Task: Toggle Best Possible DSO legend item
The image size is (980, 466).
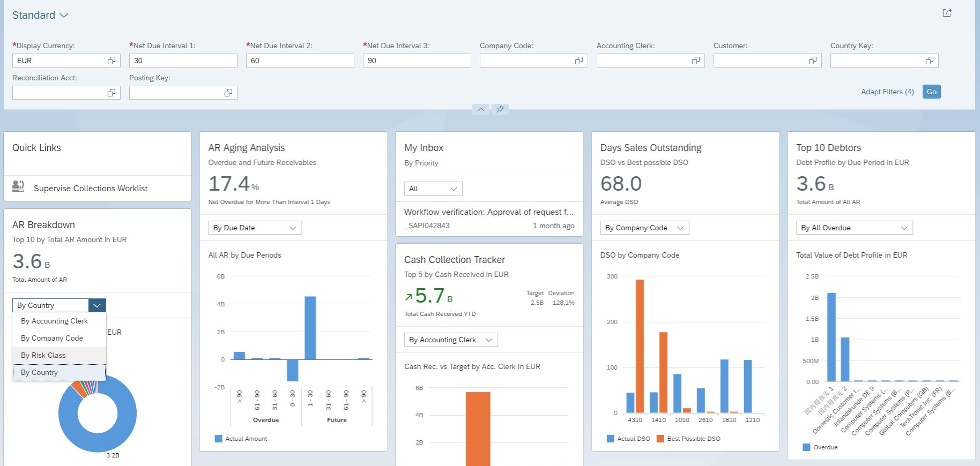Action: click(x=688, y=439)
